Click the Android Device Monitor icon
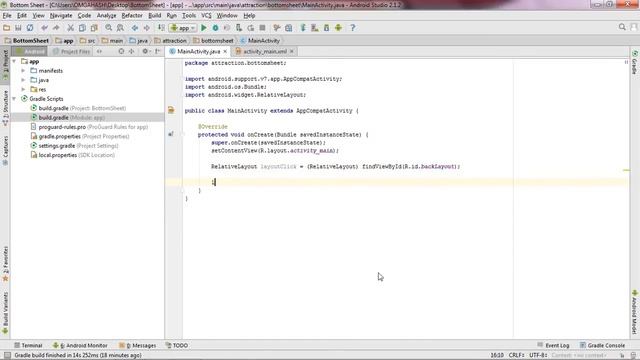Viewport: 640px width, 360px height. tap(338, 28)
